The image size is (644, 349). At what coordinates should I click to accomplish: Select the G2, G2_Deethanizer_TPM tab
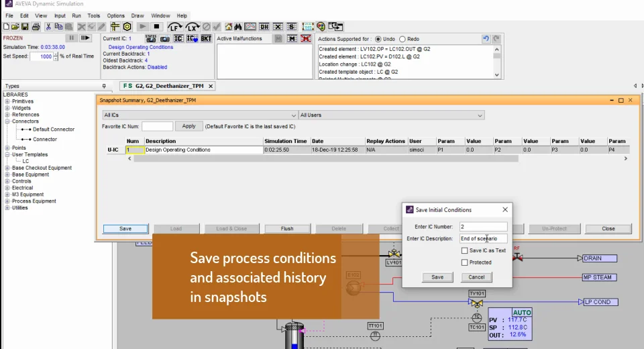[x=168, y=86]
